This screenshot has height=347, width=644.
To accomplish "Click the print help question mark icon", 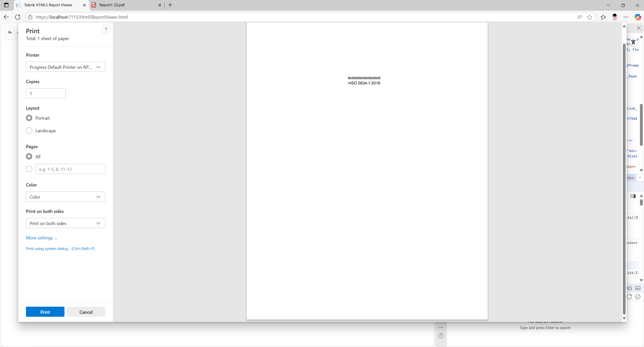I will [106, 29].
